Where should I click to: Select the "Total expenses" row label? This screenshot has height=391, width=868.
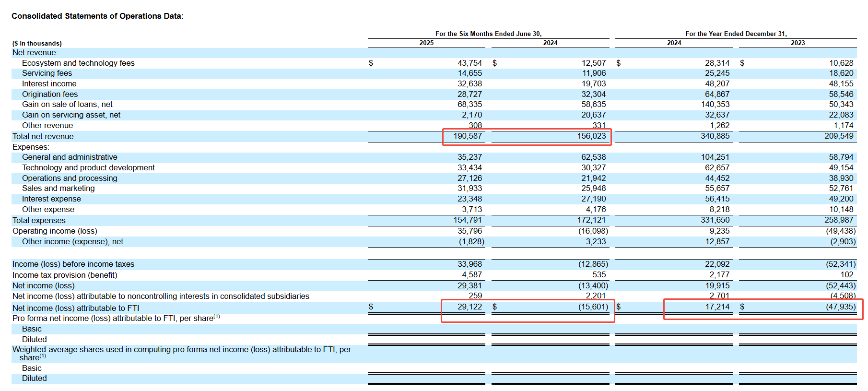39,220
